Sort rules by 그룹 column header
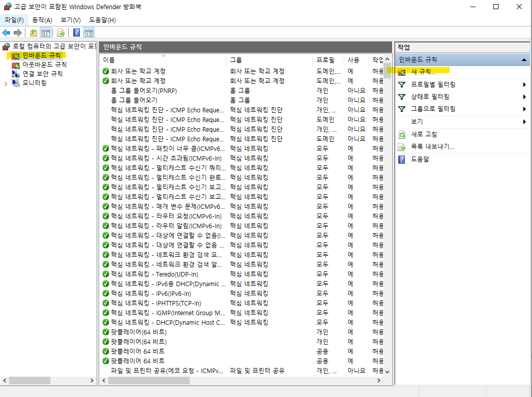Viewport: 532px width, 397px height. [270, 60]
